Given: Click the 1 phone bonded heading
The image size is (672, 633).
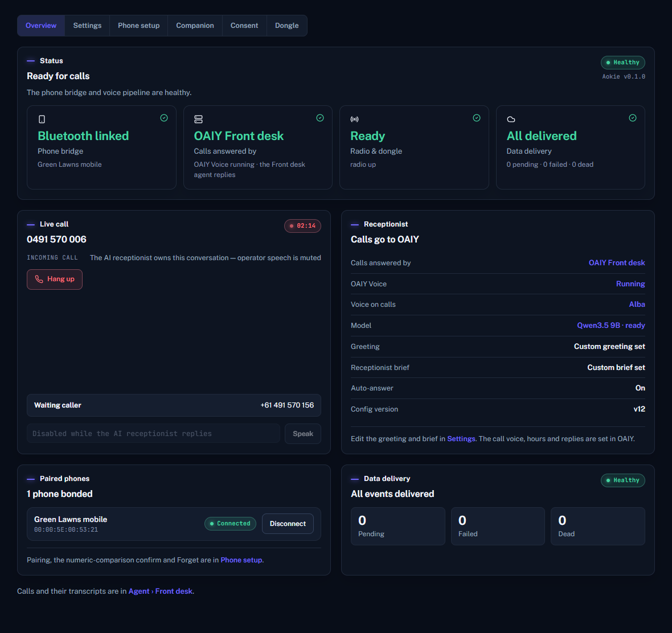Looking at the screenshot, I should 60,494.
